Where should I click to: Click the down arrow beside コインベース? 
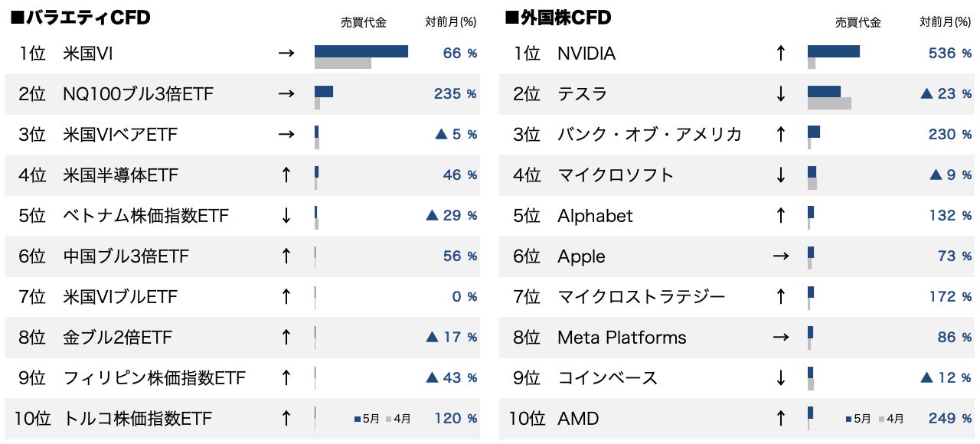click(781, 378)
